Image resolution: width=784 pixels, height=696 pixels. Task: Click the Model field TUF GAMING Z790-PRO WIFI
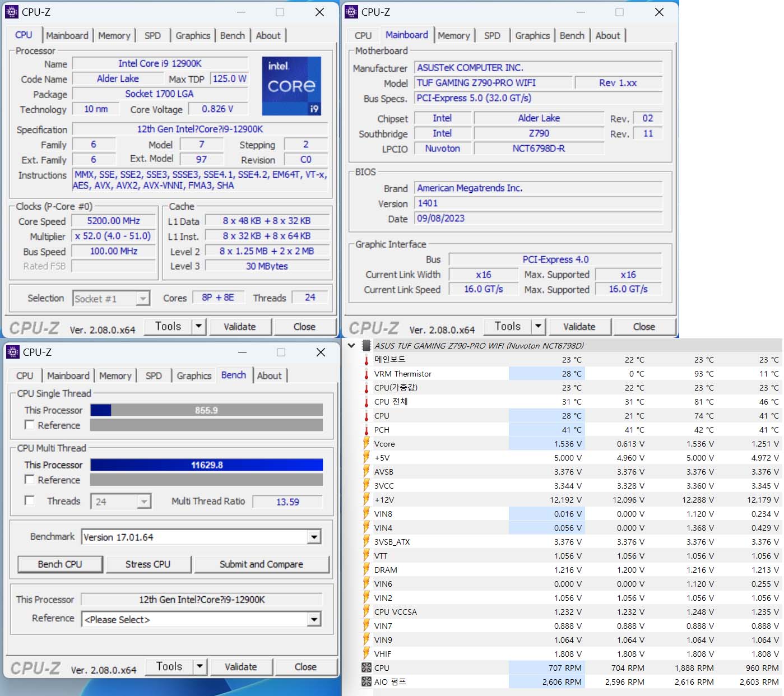493,82
